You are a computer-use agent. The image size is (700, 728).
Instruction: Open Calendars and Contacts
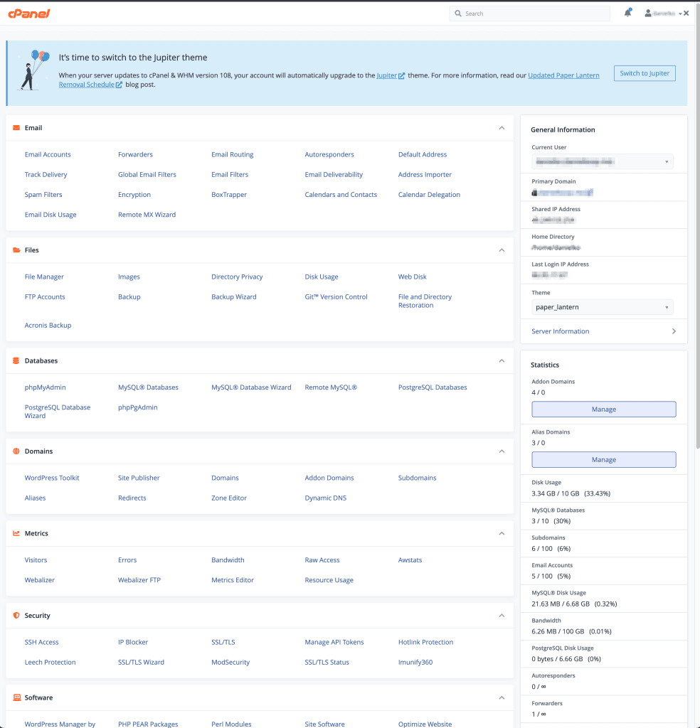pos(341,195)
